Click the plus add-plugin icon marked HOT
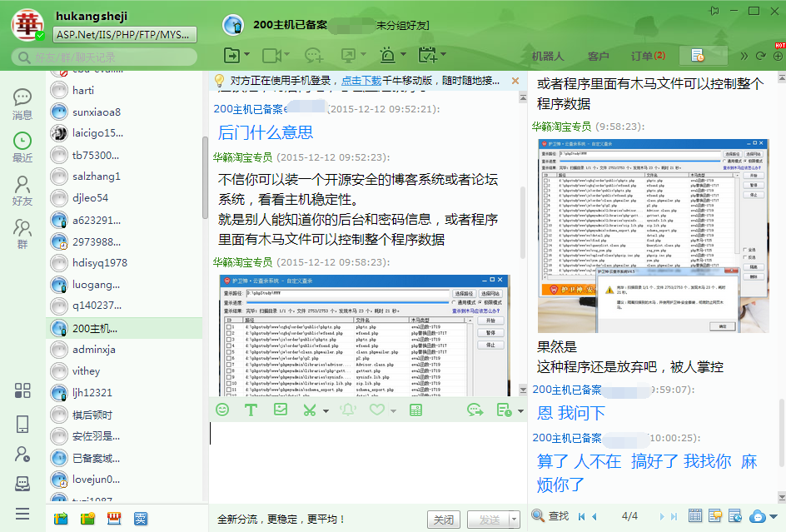Image resolution: width=786 pixels, height=532 pixels. click(x=778, y=56)
